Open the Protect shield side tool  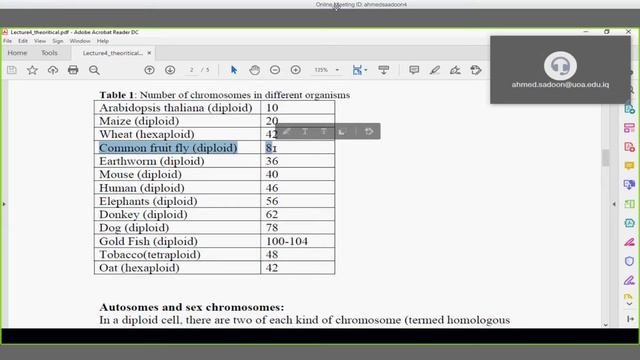(x=629, y=261)
